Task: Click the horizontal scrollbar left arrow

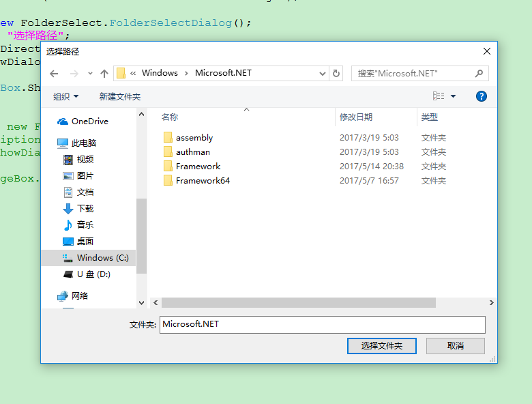Action: (156, 303)
